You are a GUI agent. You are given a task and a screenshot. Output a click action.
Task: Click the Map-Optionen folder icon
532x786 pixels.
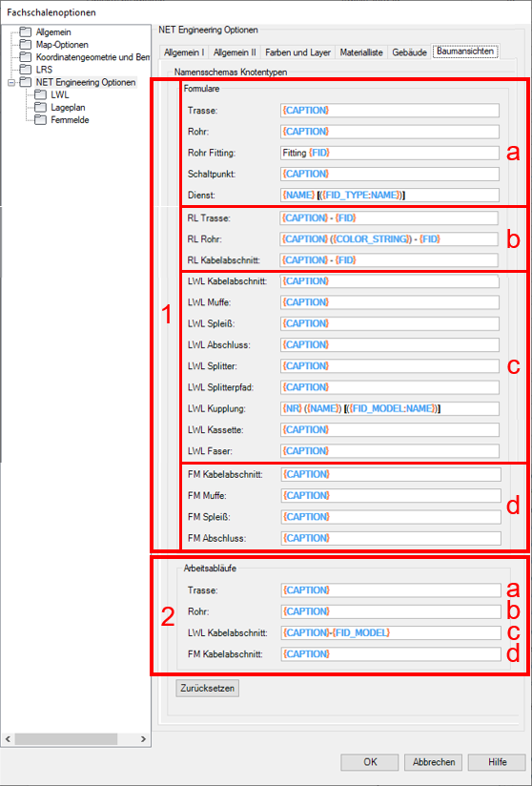click(26, 45)
